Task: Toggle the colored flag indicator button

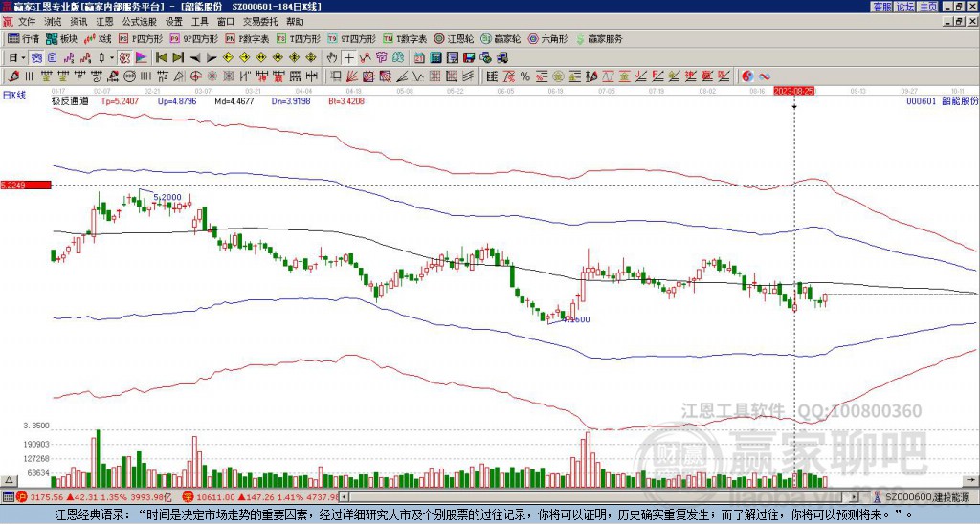Action: pyautogui.click(x=142, y=57)
